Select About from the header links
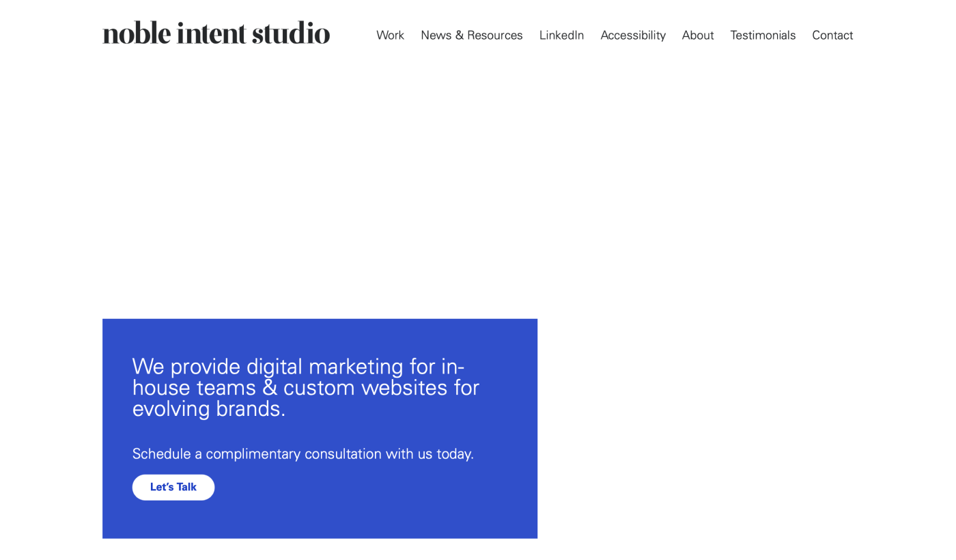 697,35
